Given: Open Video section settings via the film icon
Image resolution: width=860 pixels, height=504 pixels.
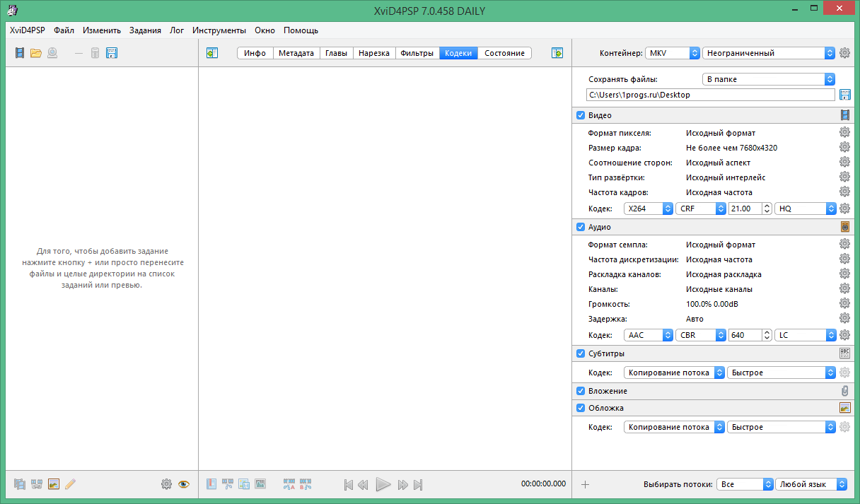Looking at the screenshot, I should [844, 115].
